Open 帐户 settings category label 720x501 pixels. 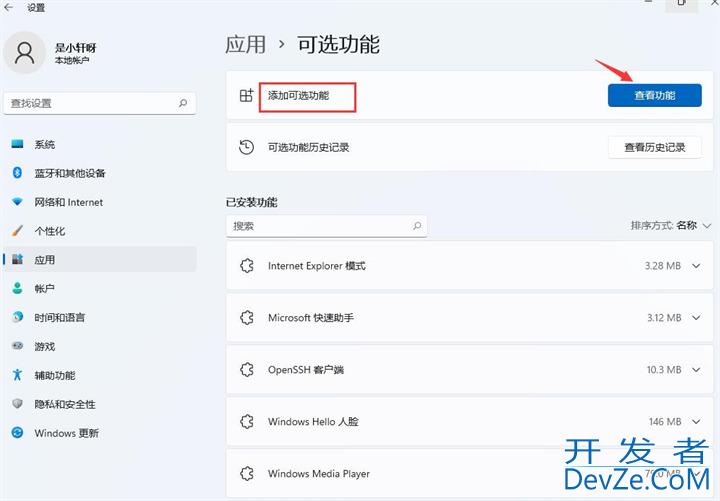coord(45,288)
